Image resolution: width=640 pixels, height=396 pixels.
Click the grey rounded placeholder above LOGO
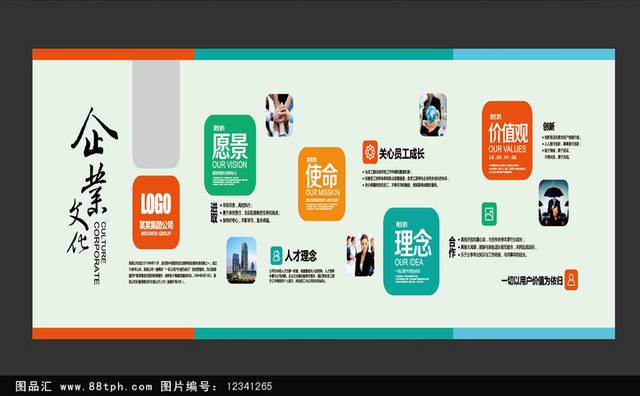[156, 114]
